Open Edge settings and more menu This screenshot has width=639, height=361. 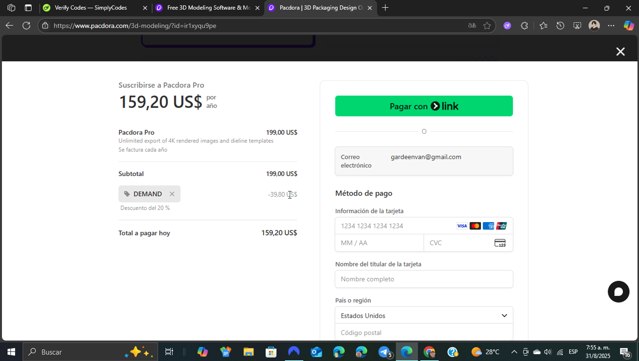click(x=611, y=26)
